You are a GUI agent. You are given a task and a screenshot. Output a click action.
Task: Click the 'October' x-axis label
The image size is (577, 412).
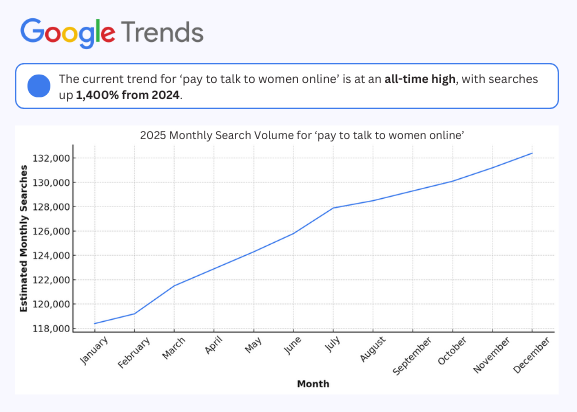pos(452,351)
